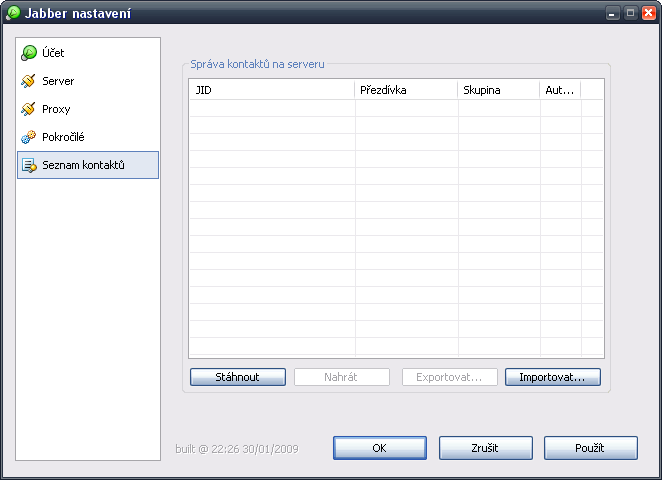Viewport: 662px width, 480px height.
Task: Sort by the Skupina column header
Action: pos(499,90)
